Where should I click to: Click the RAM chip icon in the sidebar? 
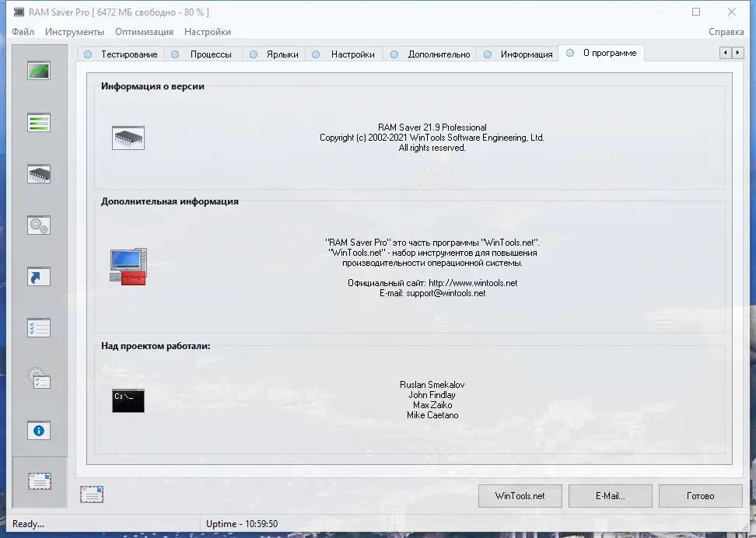pyautogui.click(x=39, y=173)
